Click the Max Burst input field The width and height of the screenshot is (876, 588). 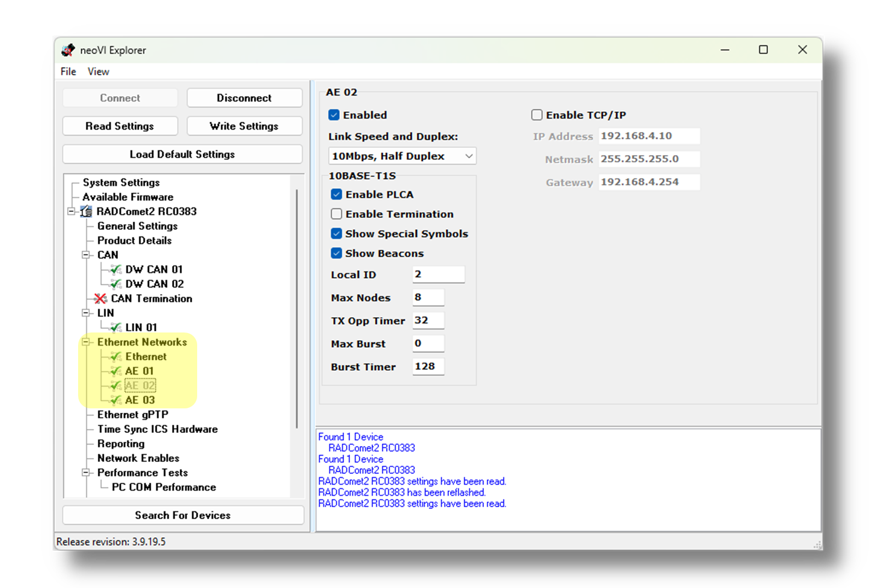pyautogui.click(x=428, y=343)
